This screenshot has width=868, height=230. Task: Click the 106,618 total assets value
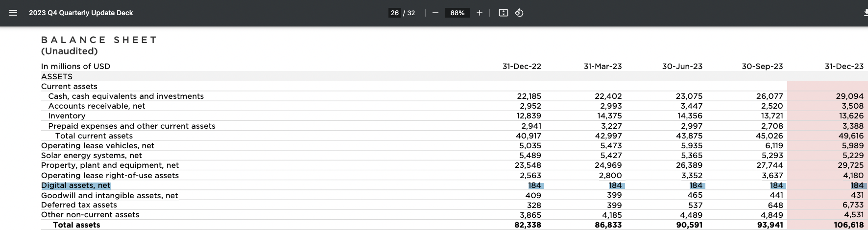click(x=848, y=225)
